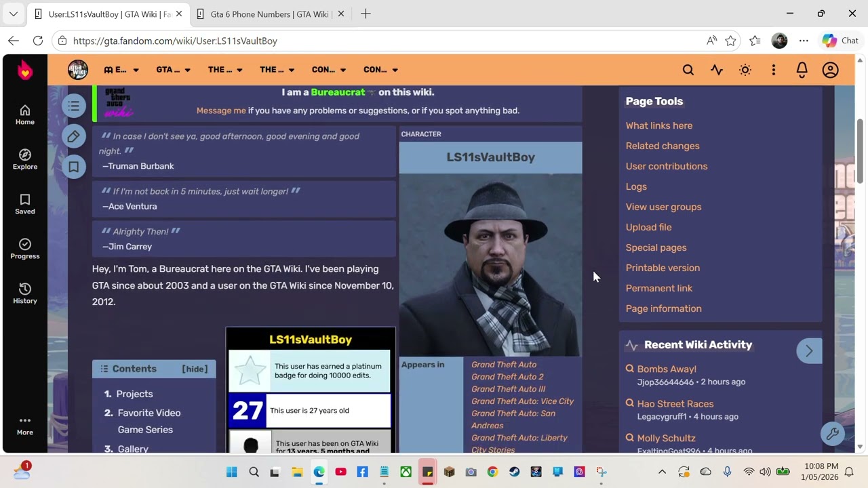Open the Progress checkmark icon
The image size is (868, 488).
(x=25, y=249)
